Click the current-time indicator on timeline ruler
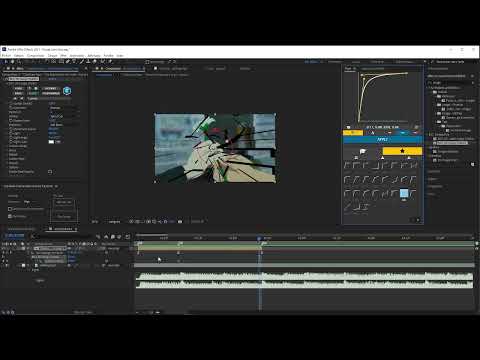 point(259,239)
